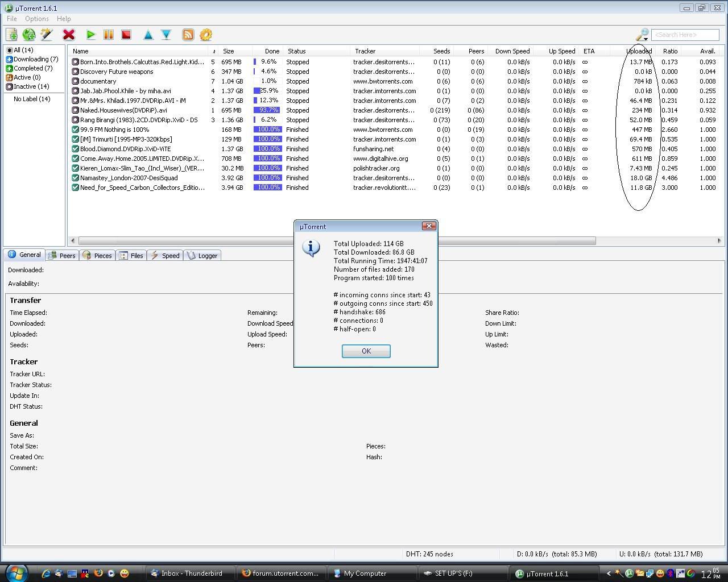Open the Help menu
Viewport: 728px width, 582px height.
(64, 19)
